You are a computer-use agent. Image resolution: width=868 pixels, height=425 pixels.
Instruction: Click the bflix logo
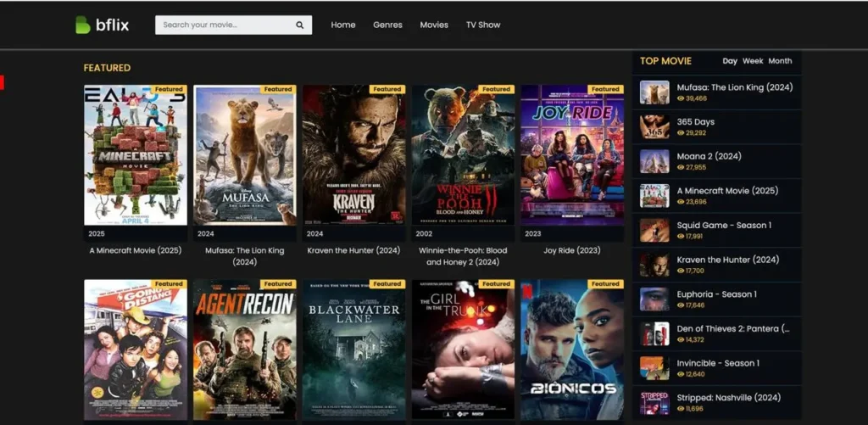pos(103,25)
